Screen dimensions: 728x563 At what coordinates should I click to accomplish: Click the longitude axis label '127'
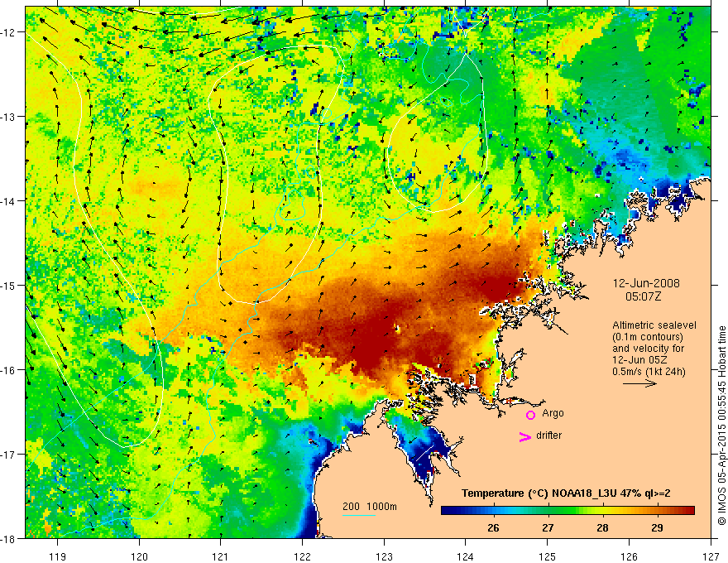pyautogui.click(x=711, y=556)
